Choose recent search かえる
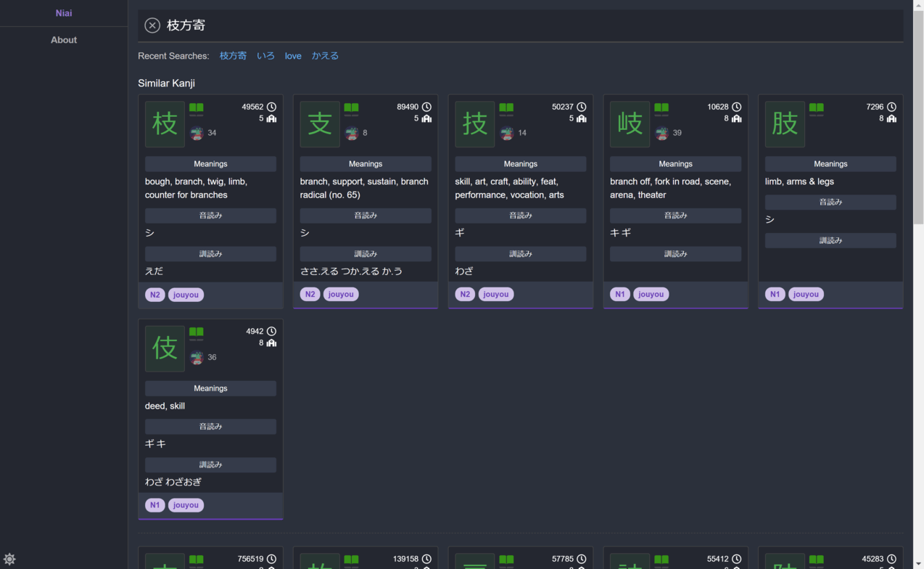924x569 pixels. pyautogui.click(x=325, y=56)
